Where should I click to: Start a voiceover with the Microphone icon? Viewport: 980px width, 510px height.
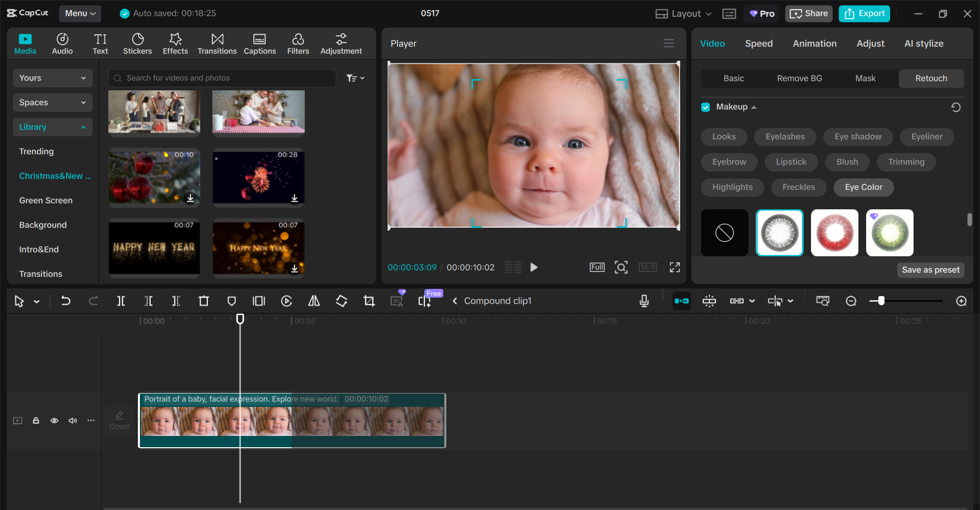(644, 301)
